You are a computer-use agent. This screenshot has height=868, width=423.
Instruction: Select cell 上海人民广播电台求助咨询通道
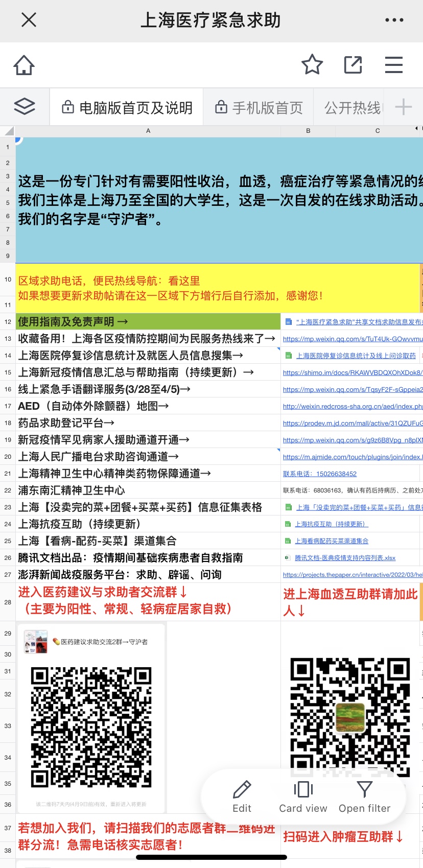[x=148, y=457]
